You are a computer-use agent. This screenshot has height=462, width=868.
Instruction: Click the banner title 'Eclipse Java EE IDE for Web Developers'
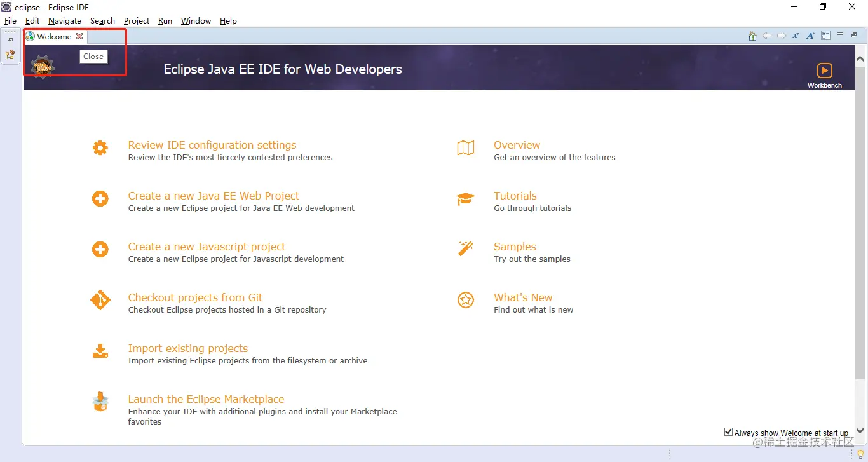coord(283,69)
